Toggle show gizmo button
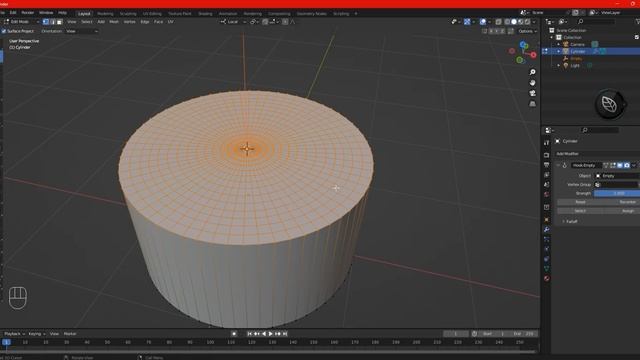This screenshot has width=640, height=360. pos(467,22)
